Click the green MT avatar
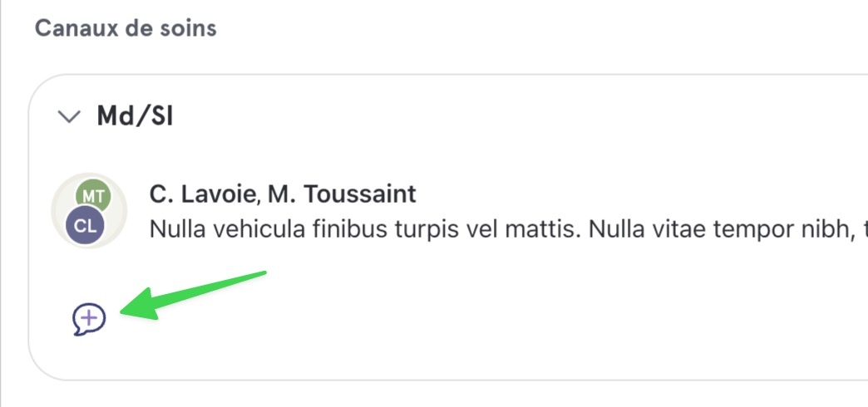This screenshot has height=407, width=868. point(93,196)
